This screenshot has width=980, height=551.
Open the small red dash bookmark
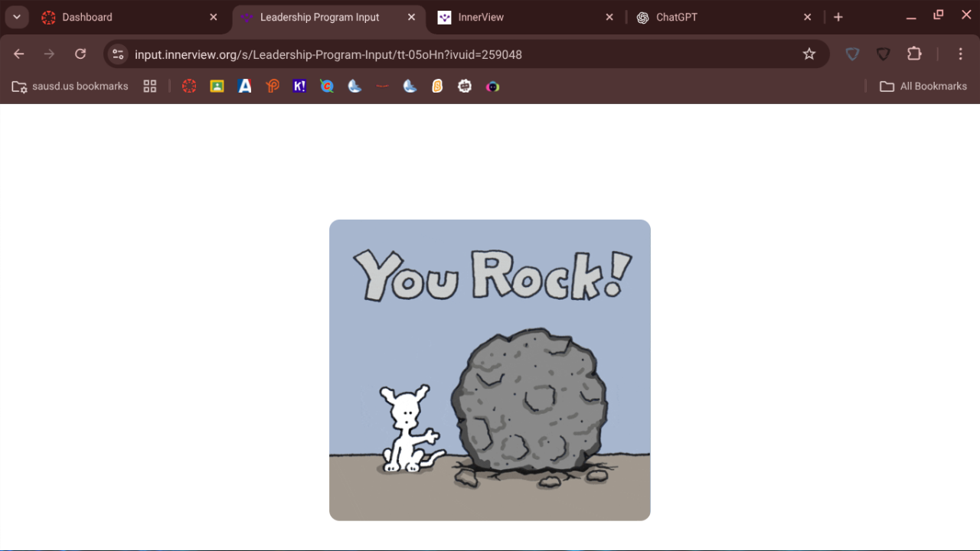(383, 86)
